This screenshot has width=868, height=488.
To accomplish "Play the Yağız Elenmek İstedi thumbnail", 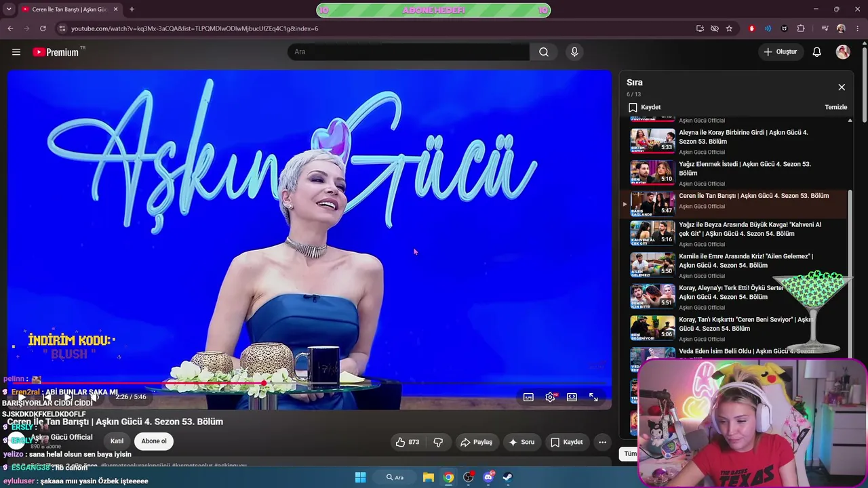I will [x=652, y=172].
